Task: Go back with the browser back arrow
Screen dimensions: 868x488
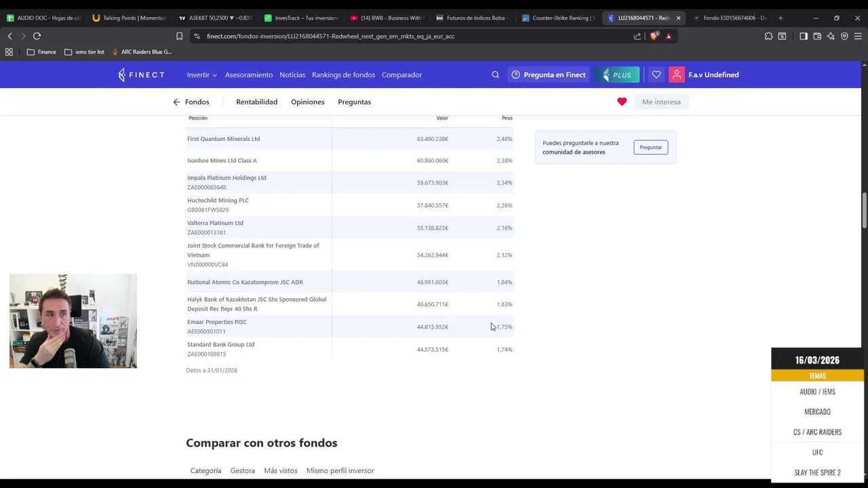Action: point(9,36)
